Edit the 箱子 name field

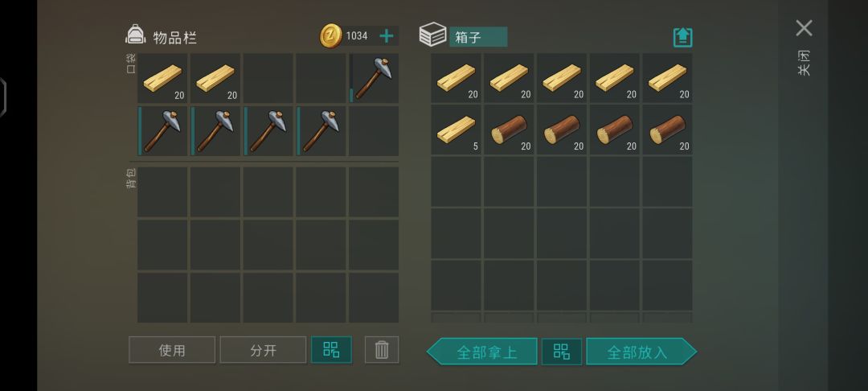(478, 37)
